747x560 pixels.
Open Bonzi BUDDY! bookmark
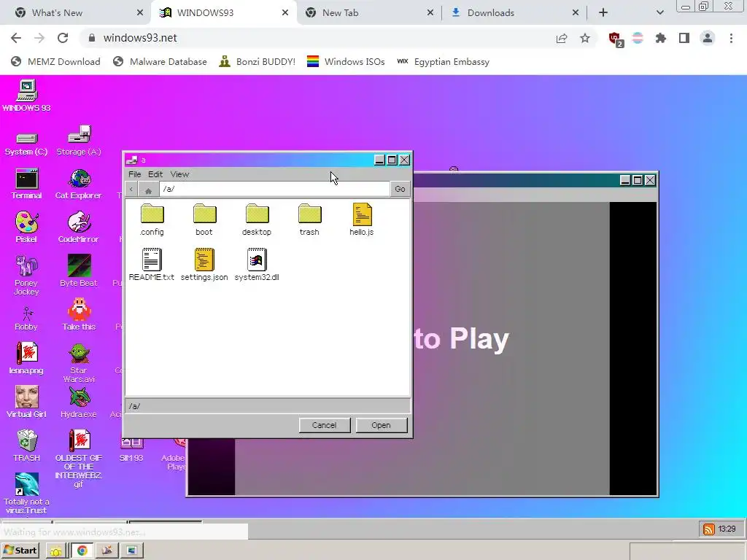[258, 62]
